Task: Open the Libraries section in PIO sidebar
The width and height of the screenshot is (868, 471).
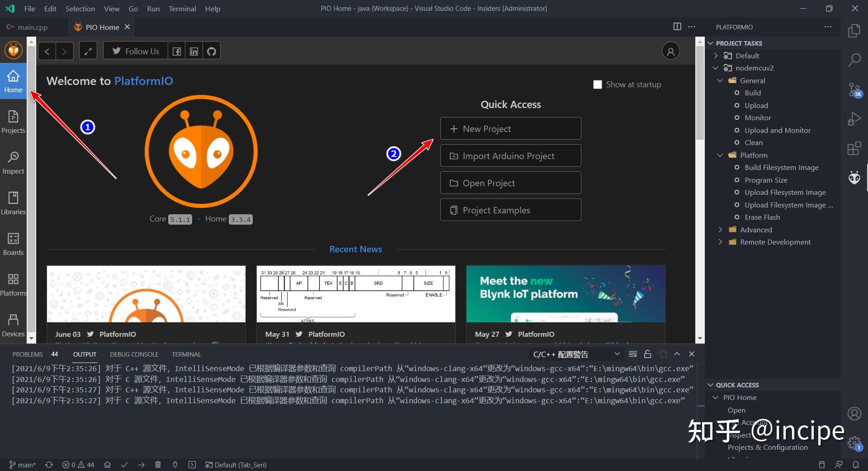Action: click(13, 203)
